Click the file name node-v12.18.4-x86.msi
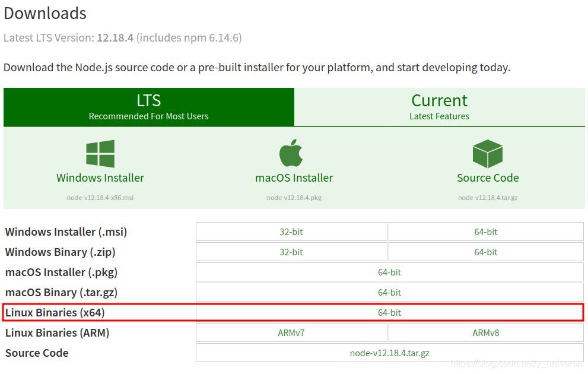Viewport: 588px width, 374px height. coord(100,198)
